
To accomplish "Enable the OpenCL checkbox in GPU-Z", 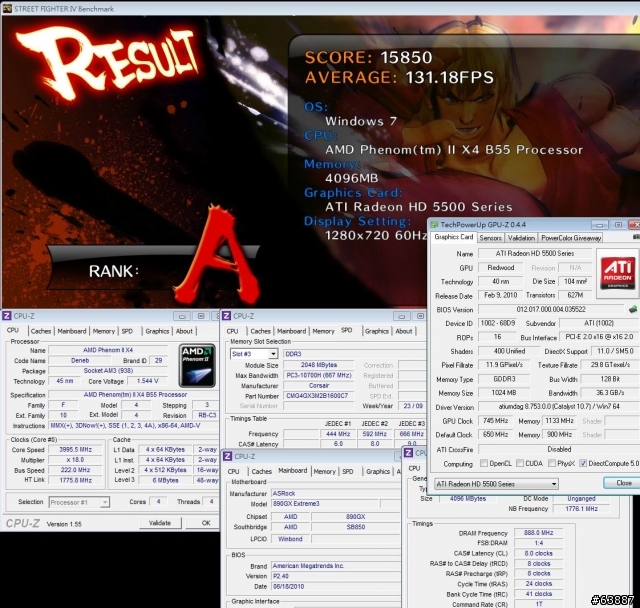I will (484, 463).
